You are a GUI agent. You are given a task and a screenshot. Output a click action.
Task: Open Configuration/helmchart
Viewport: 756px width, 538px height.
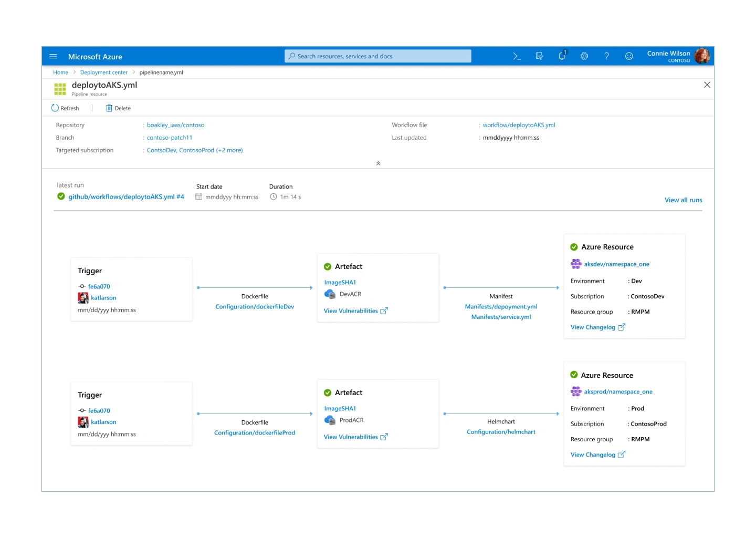point(501,432)
